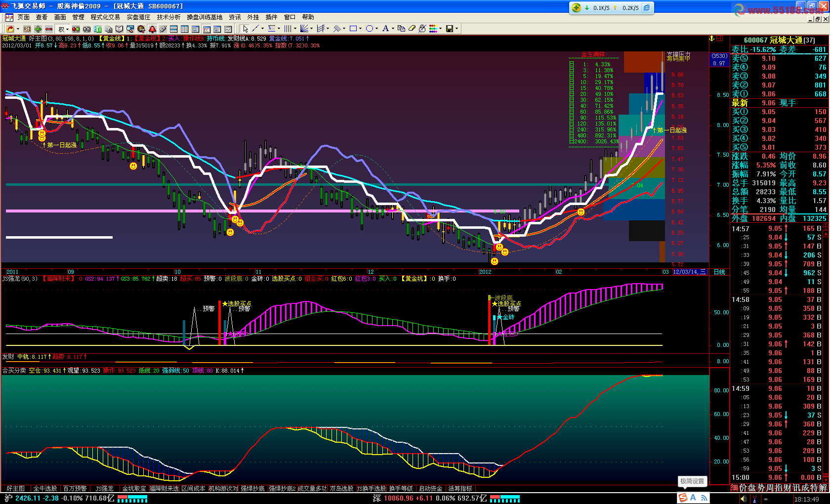Expand the rectangle shape tool dropdown arrow
Viewport: 830px width, 504px height.
[361, 29]
